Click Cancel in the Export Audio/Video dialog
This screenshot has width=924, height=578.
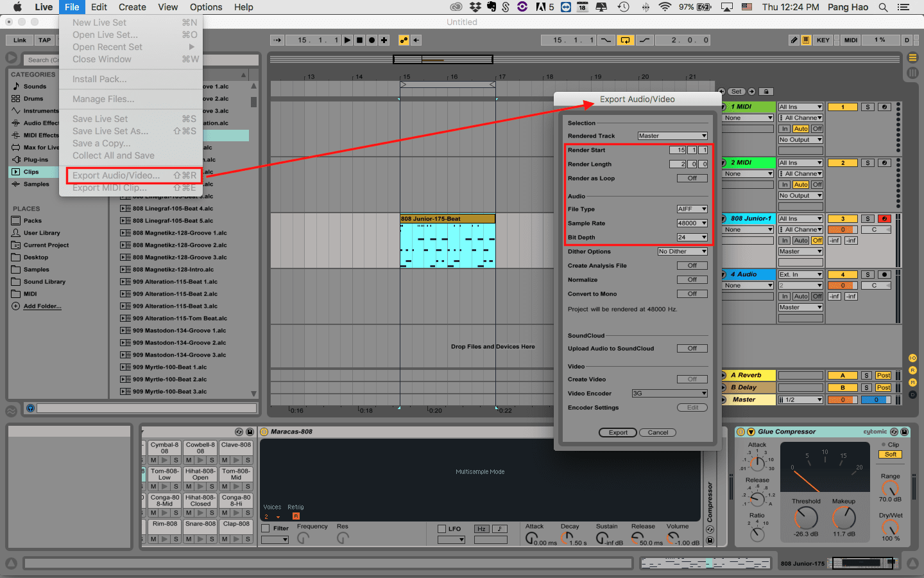click(658, 432)
